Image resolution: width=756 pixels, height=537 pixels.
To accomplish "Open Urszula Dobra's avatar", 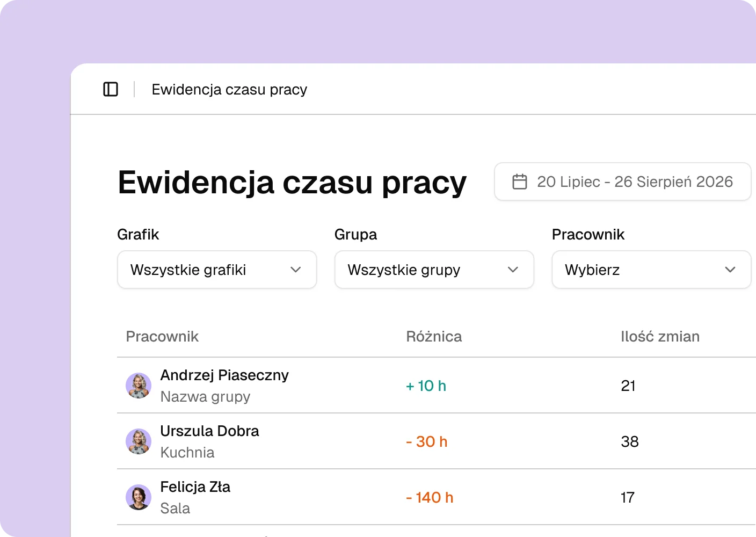I will point(139,441).
